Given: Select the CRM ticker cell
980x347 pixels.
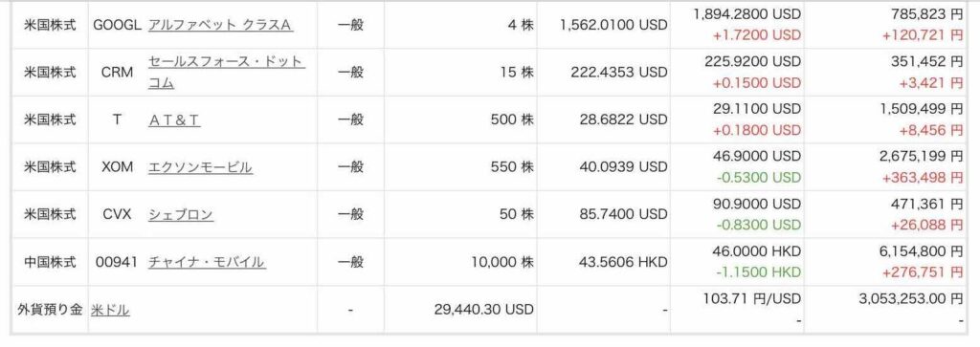Looking at the screenshot, I should coord(117,73).
